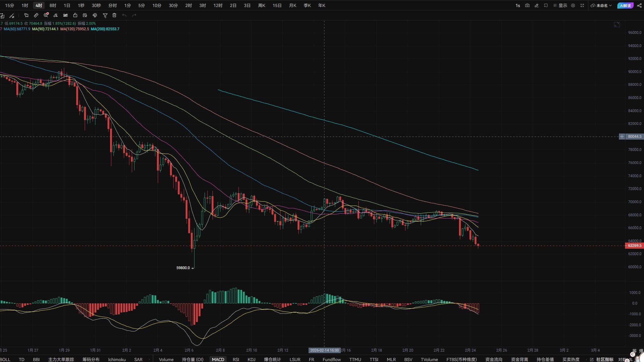Click the plus on 80044.5 price label
Viewport: 644px width, 362px height.
tap(622, 137)
